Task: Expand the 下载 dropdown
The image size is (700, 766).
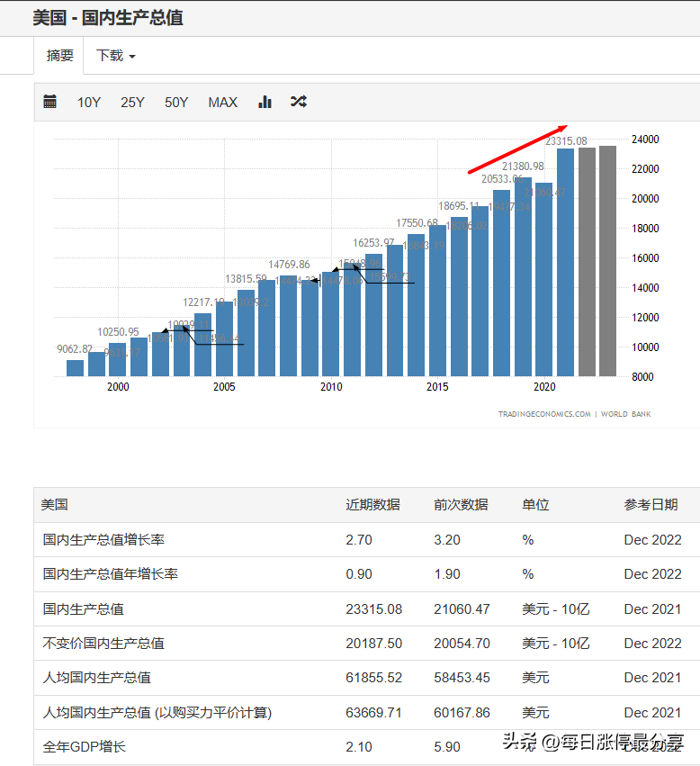Action: tap(116, 56)
